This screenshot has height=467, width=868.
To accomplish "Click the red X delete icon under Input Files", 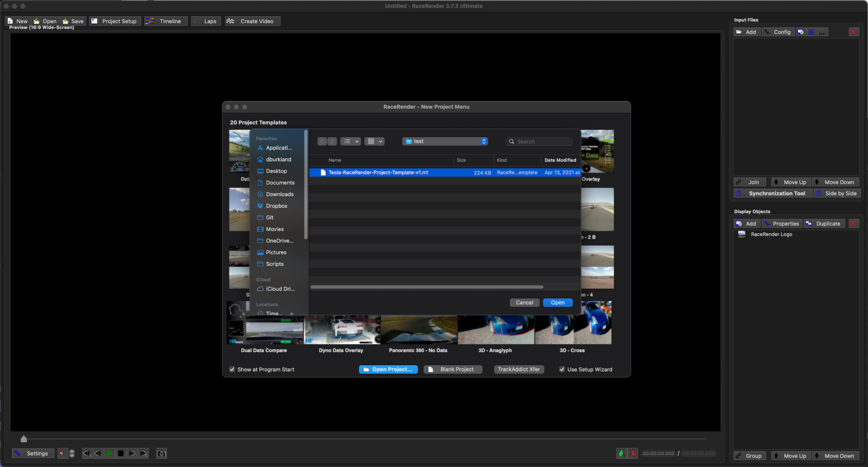I will coord(853,32).
